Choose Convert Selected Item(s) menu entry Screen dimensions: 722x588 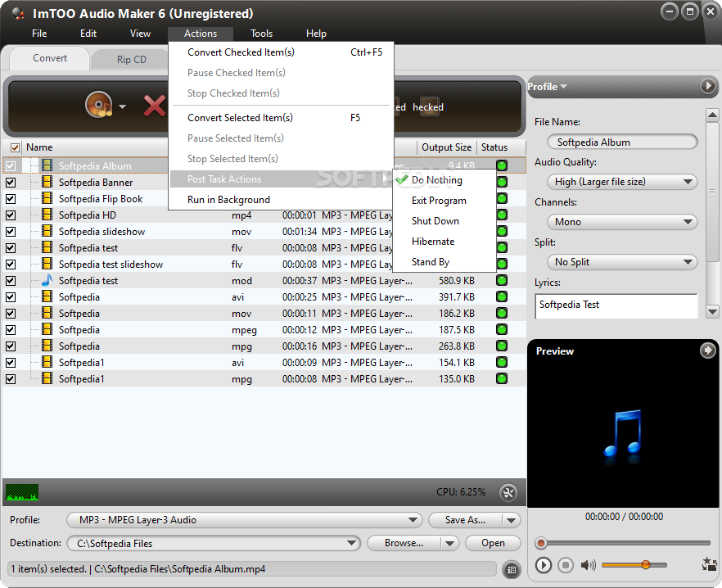point(282,118)
